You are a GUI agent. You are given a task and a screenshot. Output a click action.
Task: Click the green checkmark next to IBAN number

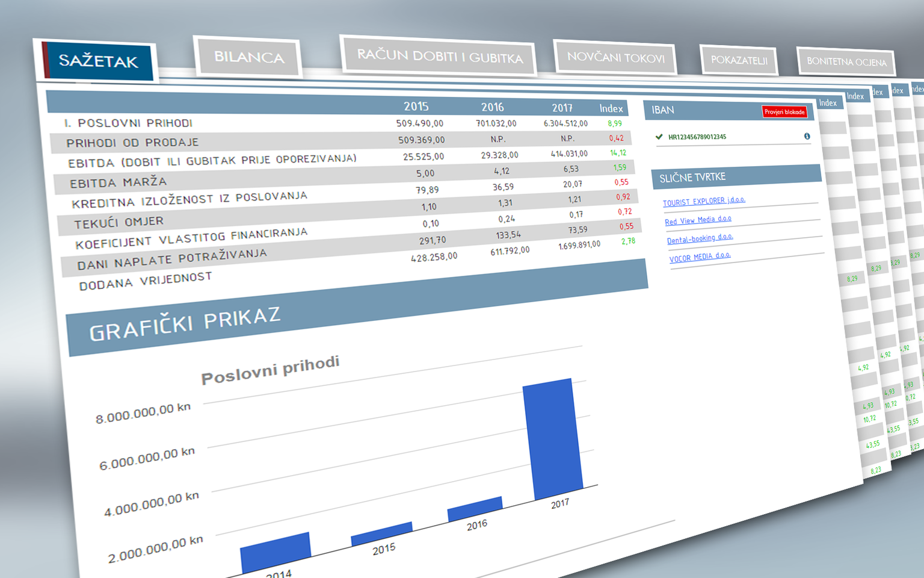pyautogui.click(x=659, y=137)
